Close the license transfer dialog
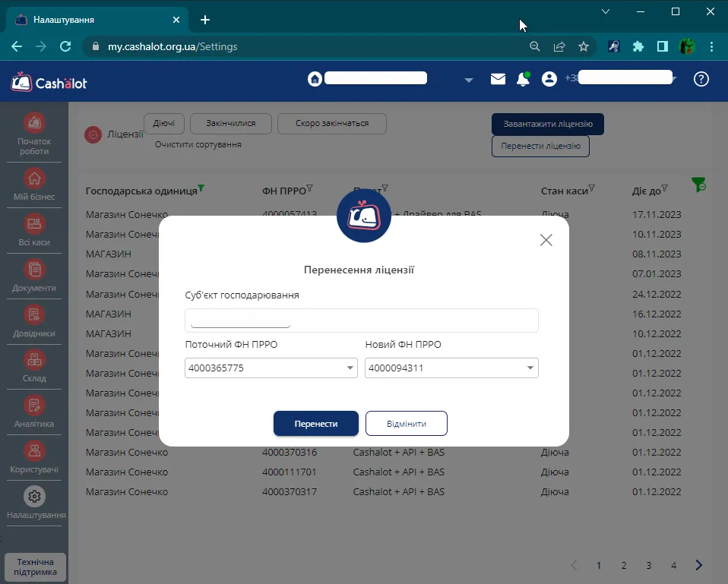Screen dimensions: 728x584 [x=546, y=240]
